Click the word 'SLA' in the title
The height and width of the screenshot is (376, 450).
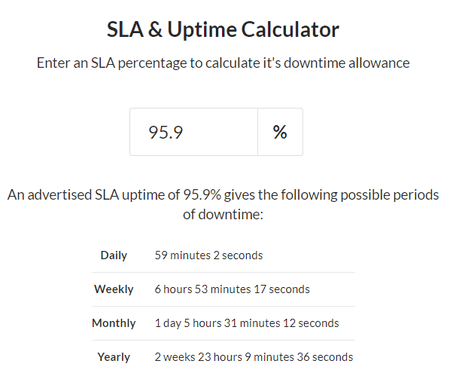[x=125, y=30]
